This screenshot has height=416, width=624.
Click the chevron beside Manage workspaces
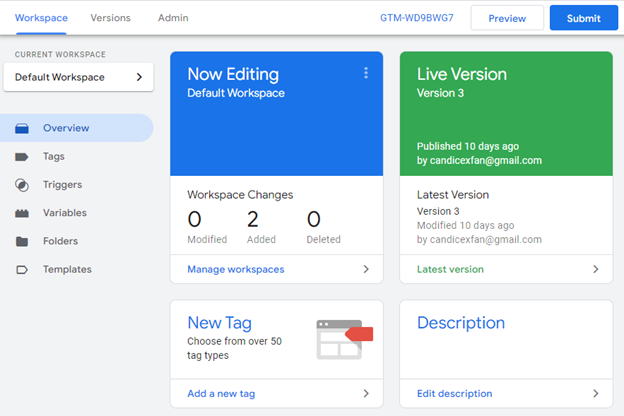coord(366,270)
